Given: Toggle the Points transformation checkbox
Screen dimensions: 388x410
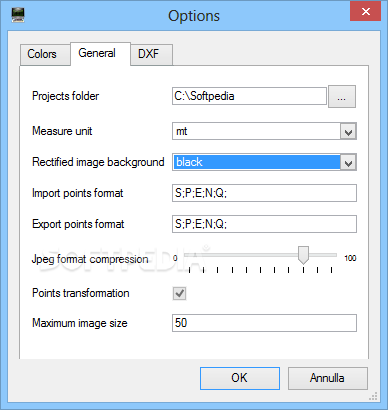Looking at the screenshot, I should [179, 293].
